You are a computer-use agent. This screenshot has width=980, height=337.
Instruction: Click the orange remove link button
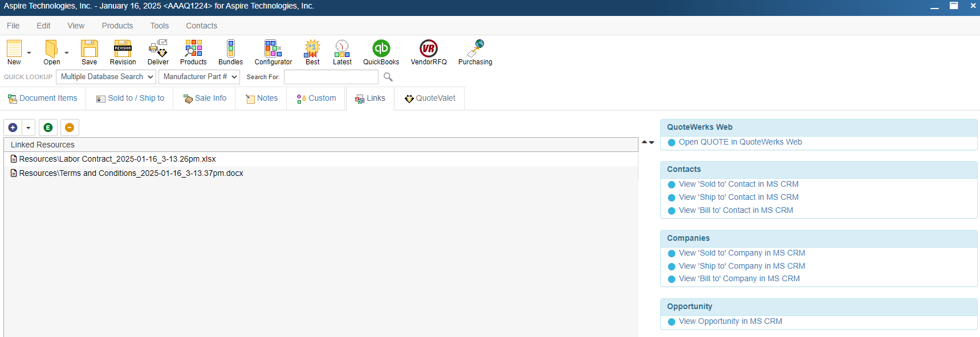click(70, 128)
